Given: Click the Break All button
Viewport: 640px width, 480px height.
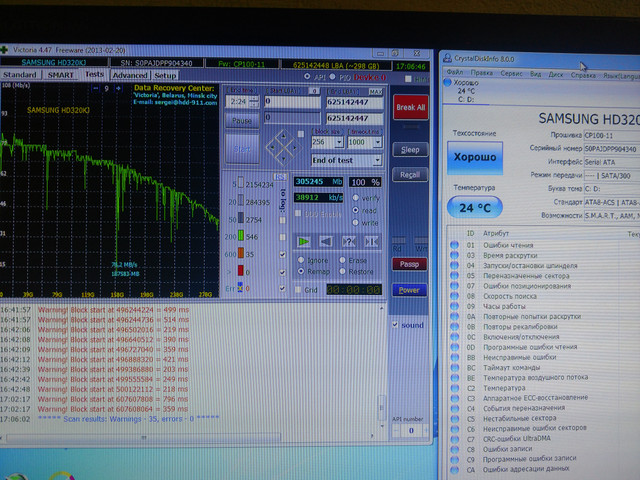Looking at the screenshot, I should click(x=411, y=107).
